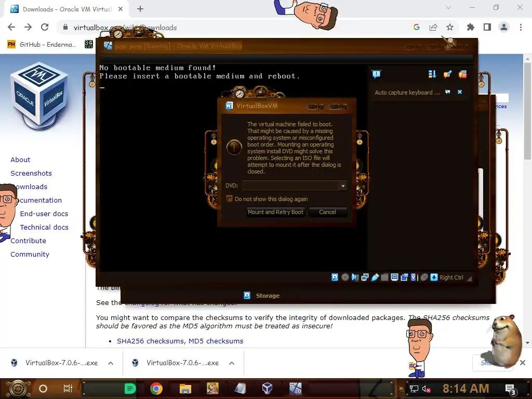
Task: Open the Technical docs link
Action: (44, 228)
